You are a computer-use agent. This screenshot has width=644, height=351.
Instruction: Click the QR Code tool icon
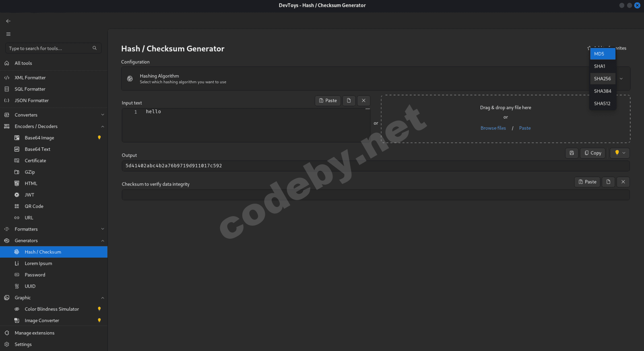click(x=17, y=206)
